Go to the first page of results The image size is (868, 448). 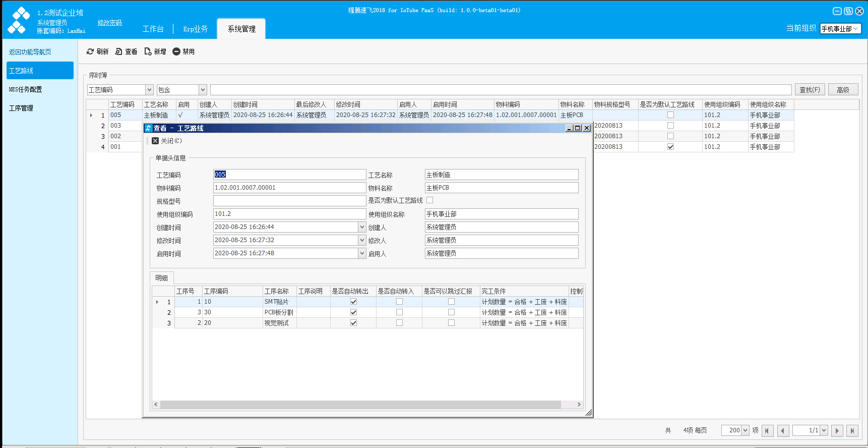pos(768,430)
